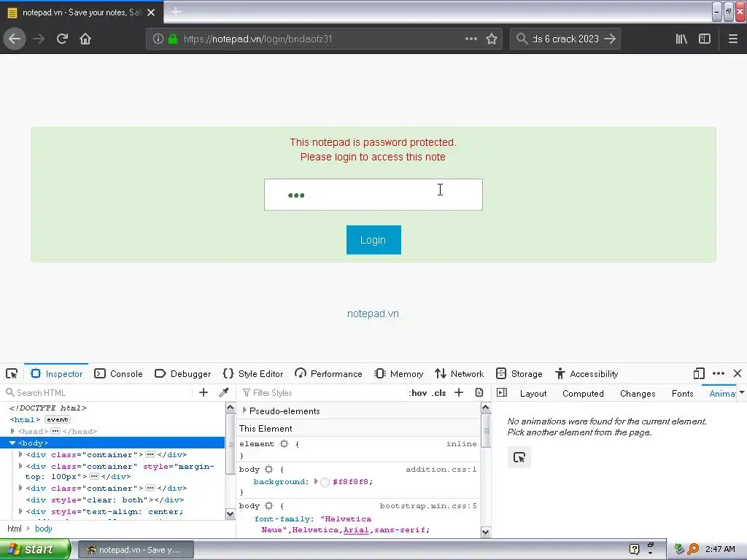Click the green secure padlock icon
Image resolution: width=747 pixels, height=560 pixels.
pos(173,39)
